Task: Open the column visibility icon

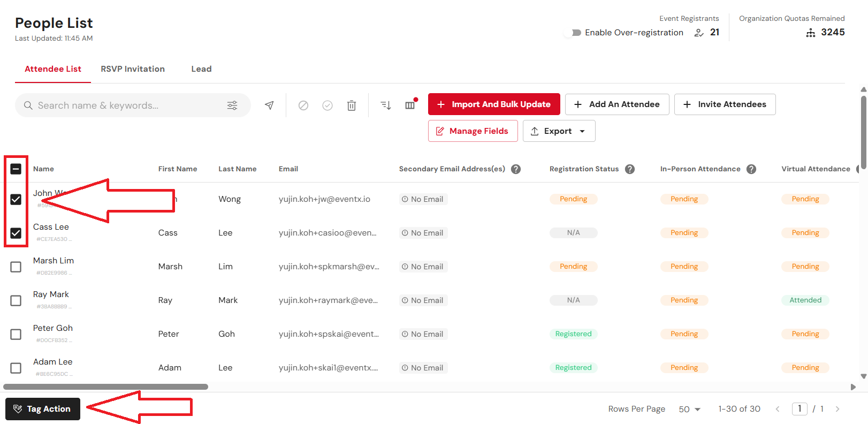Action: pos(410,105)
